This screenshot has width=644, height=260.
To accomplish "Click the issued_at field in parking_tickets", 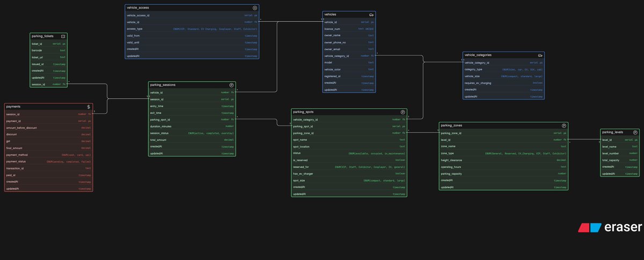I will point(49,64).
